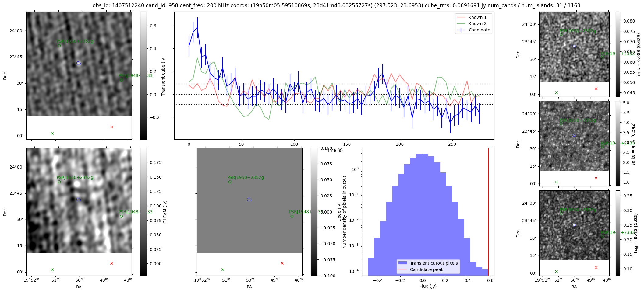
Task: Click red X marker in the tcg panel
Action: click(596, 267)
